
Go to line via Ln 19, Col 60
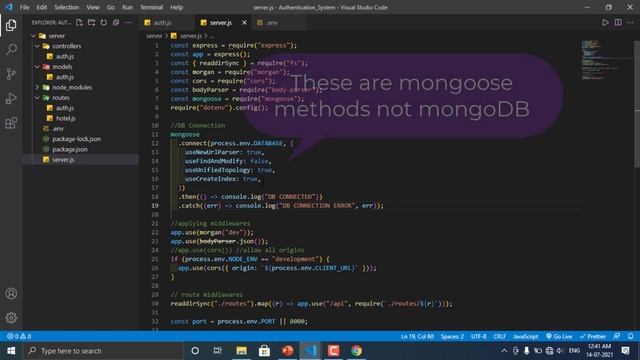click(417, 336)
